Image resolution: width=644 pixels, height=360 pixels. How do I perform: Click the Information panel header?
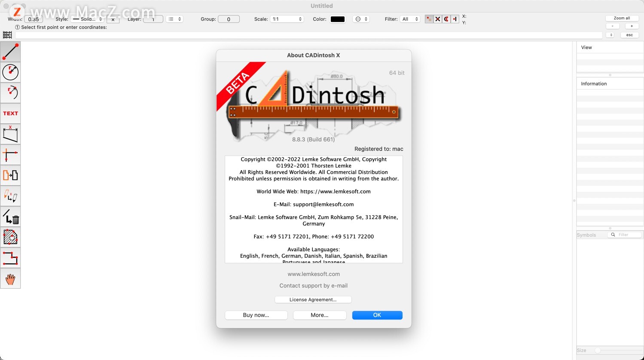[x=610, y=84]
